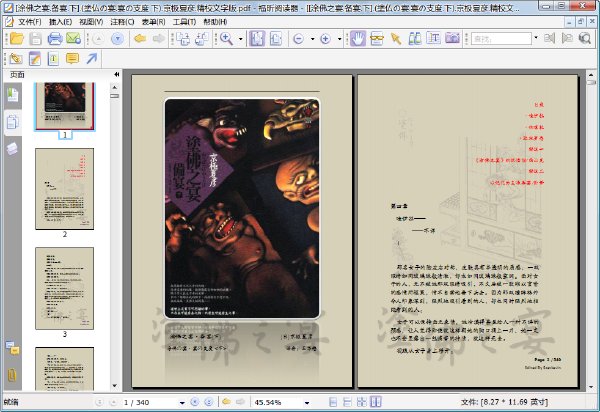Select the typewriter text tool
This screenshot has height=412, width=600.
tap(53, 59)
